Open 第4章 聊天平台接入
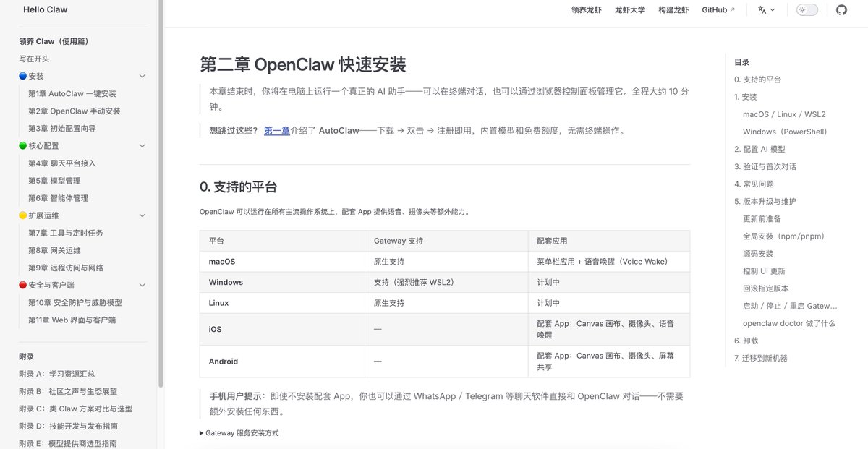This screenshot has width=868, height=449. pos(62,163)
